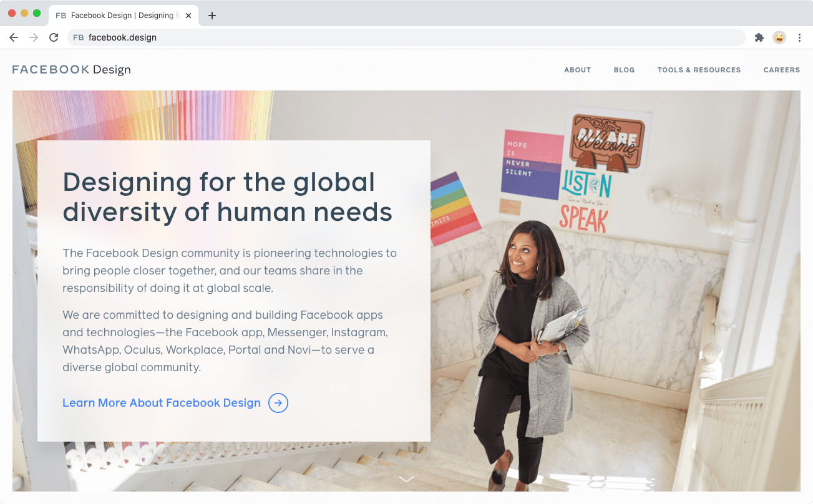Screen dimensions: 813x504
Task: Close the Facebook Design tab
Action: point(188,16)
